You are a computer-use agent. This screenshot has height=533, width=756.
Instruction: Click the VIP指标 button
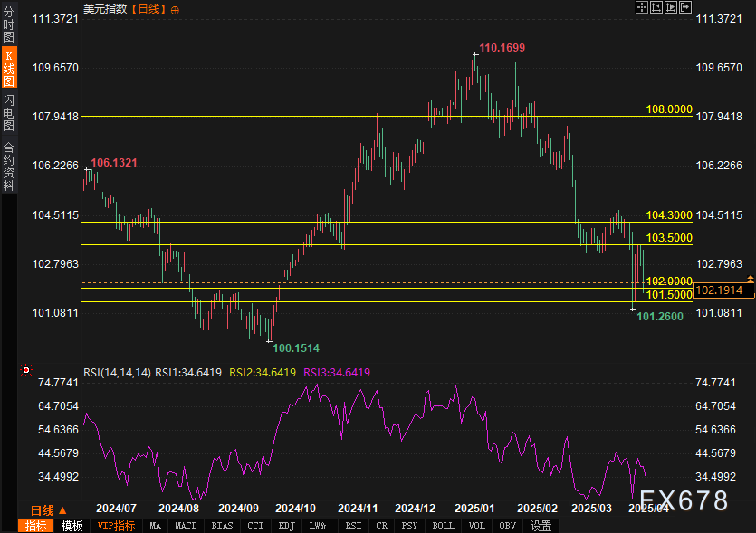pyautogui.click(x=116, y=526)
